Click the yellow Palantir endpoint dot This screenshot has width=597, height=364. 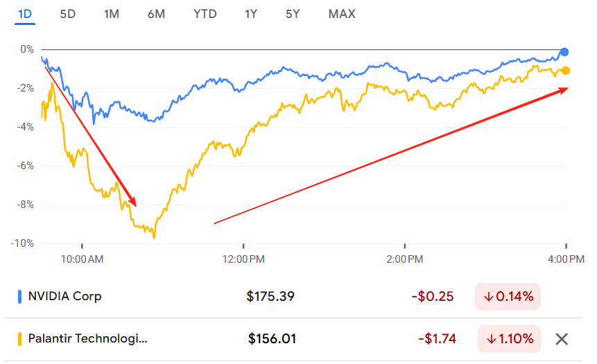tap(566, 71)
